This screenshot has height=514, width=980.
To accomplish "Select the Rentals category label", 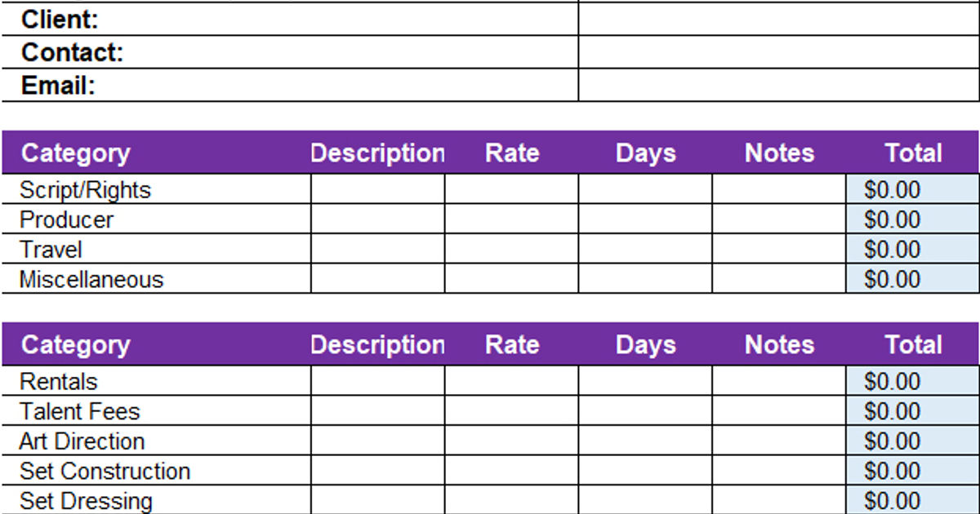I will point(58,382).
